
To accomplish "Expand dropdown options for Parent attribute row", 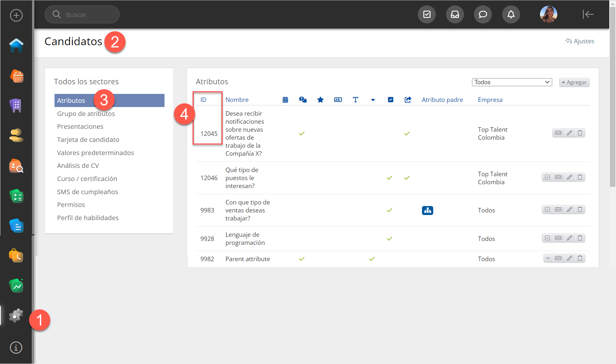I will (548, 258).
